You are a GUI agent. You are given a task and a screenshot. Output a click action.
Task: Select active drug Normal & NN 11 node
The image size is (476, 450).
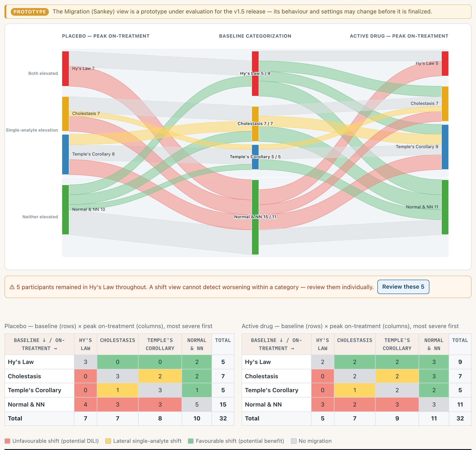[445, 207]
